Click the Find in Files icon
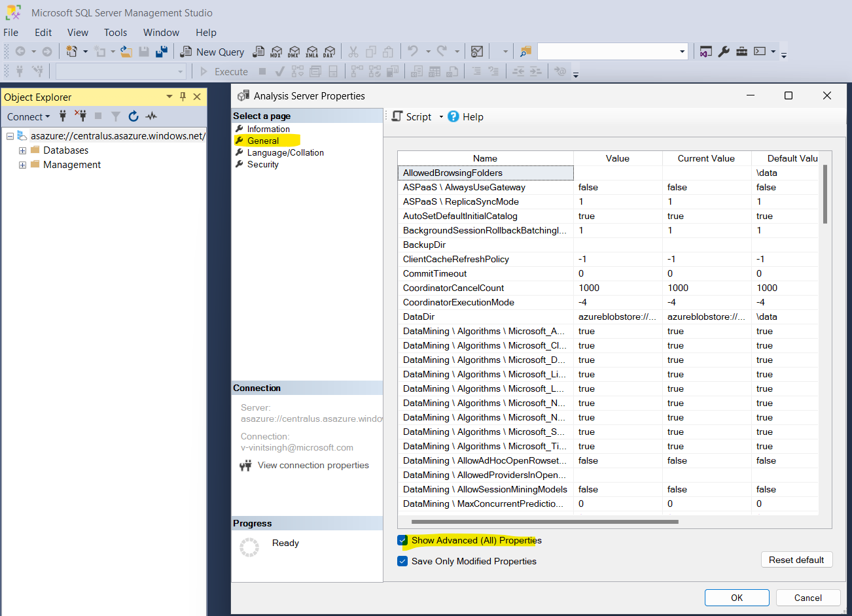This screenshot has width=852, height=616. (x=525, y=52)
